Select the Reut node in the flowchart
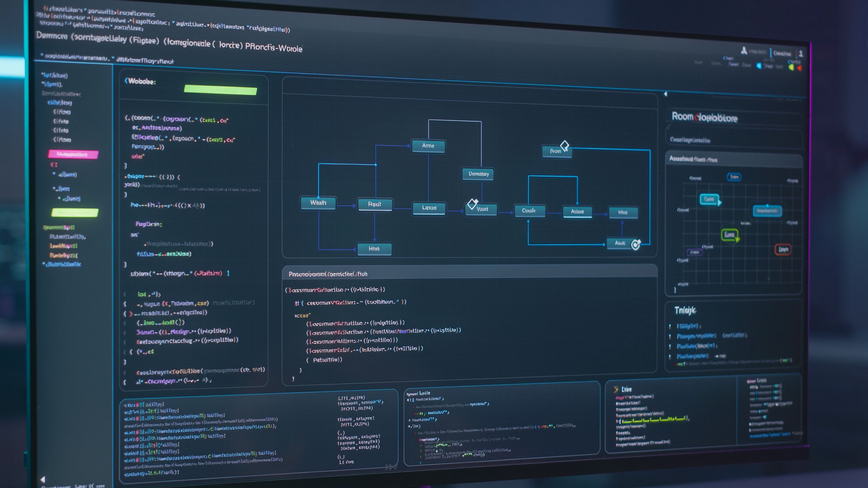This screenshot has height=488, width=868. click(x=375, y=204)
